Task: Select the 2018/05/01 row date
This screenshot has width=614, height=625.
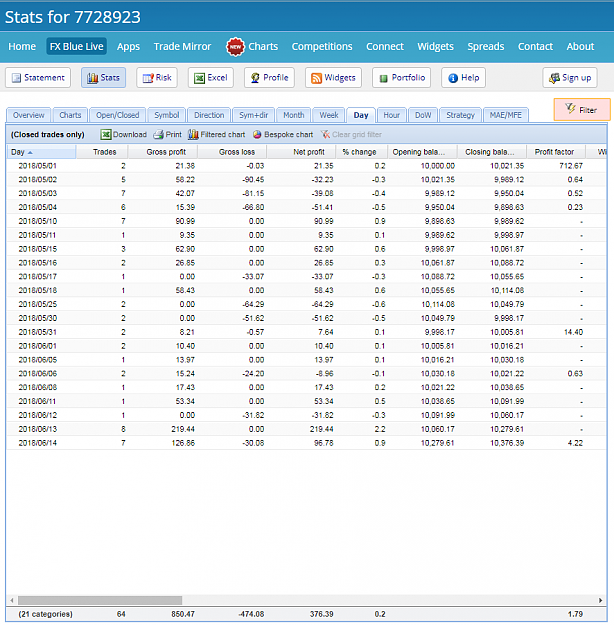Action: 37,166
